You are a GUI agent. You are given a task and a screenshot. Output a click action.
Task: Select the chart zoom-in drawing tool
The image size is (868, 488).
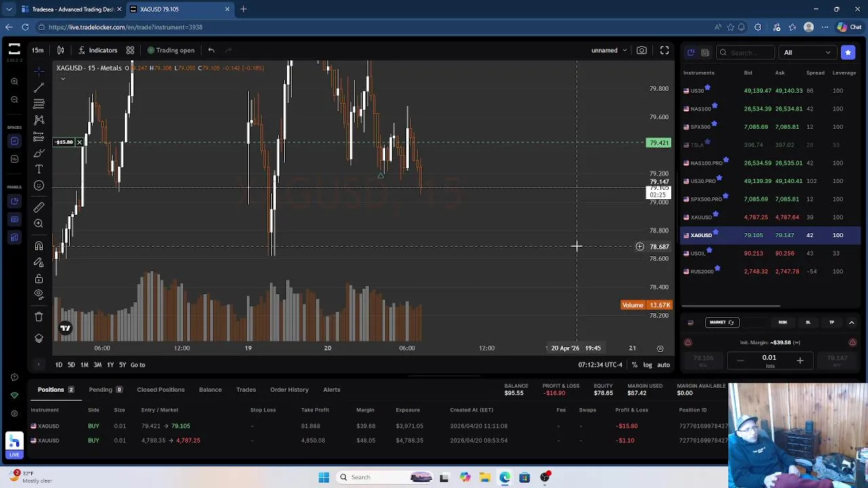(x=39, y=224)
